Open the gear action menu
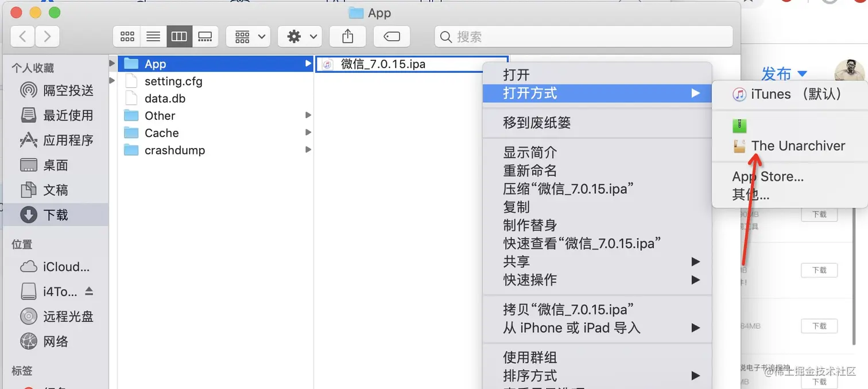Viewport: 868px width, 389px height. click(x=299, y=37)
